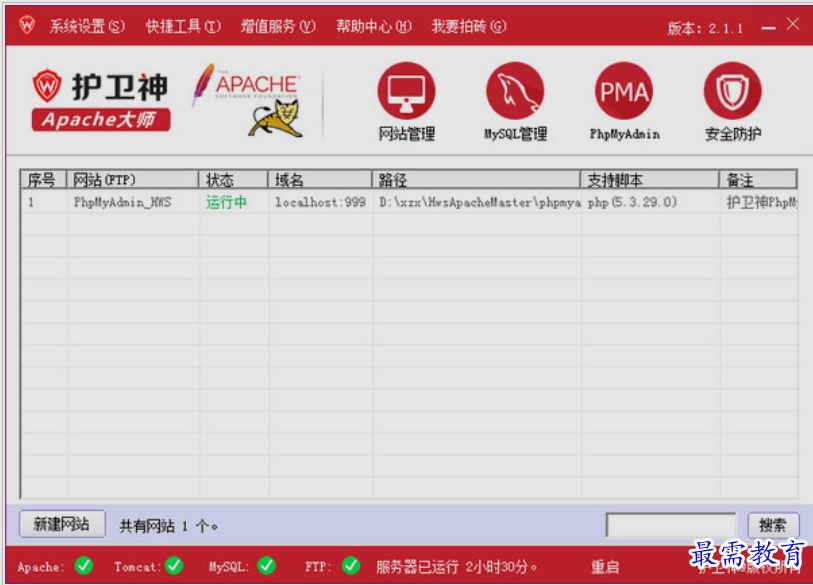Click the 重启 restart link

pos(605,567)
